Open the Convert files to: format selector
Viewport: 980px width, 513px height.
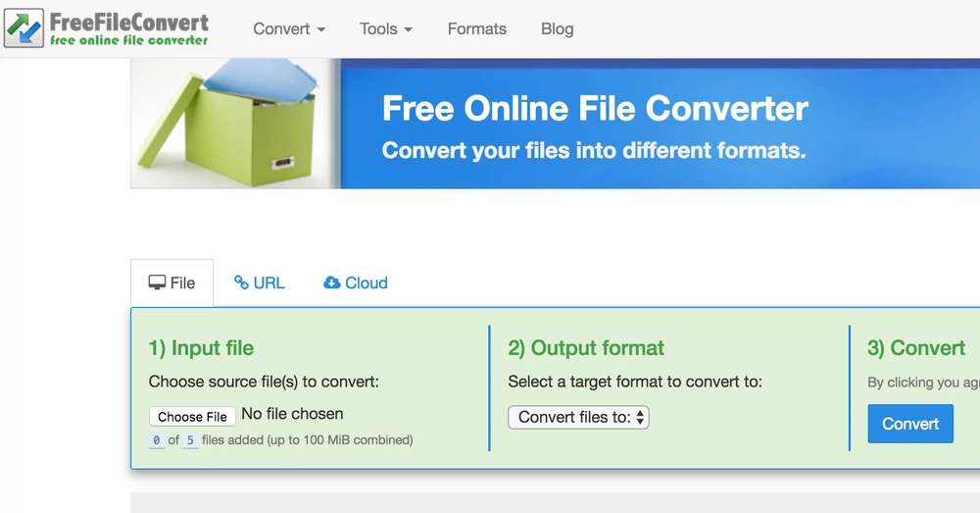pyautogui.click(x=578, y=417)
